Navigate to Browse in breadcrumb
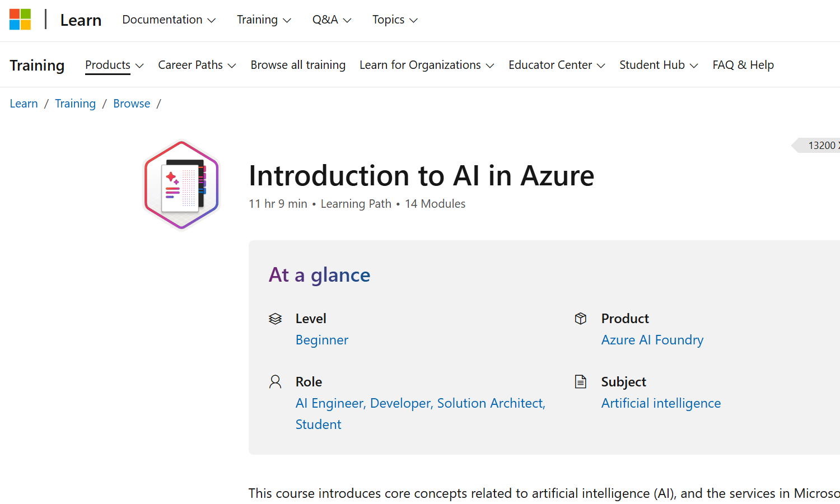Screen dimensions: 840x504 tap(132, 104)
